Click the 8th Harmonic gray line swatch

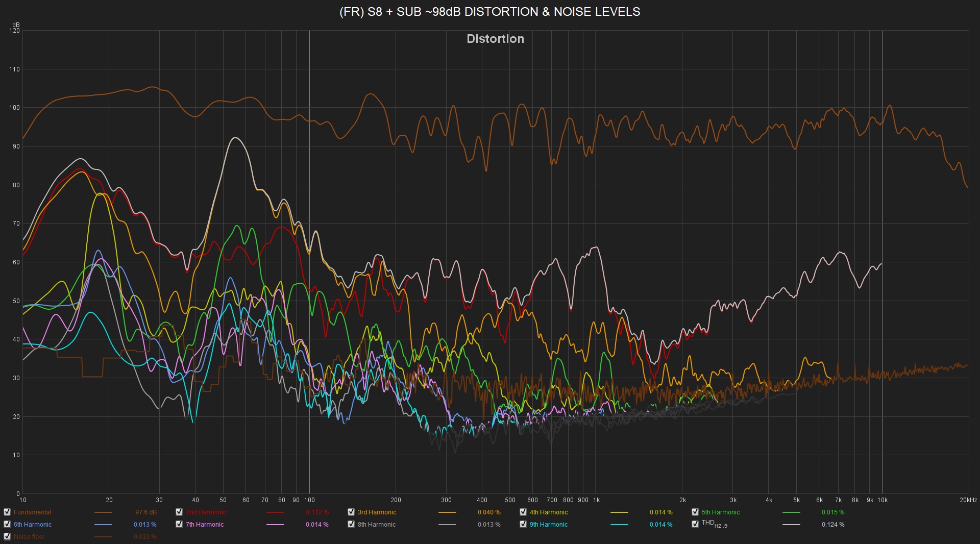[x=447, y=525]
